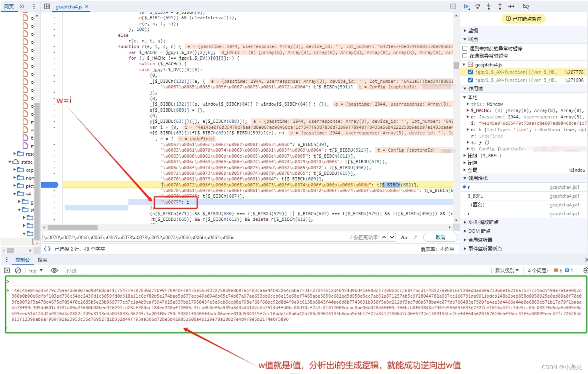Viewport: 588px width, 374px height.
Task: Open the drawer three-dots menu
Action: click(6, 260)
